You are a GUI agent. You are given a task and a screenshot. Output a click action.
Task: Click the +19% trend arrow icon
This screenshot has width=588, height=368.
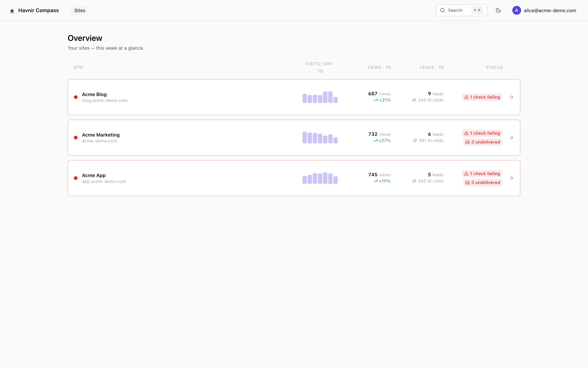tap(376, 181)
